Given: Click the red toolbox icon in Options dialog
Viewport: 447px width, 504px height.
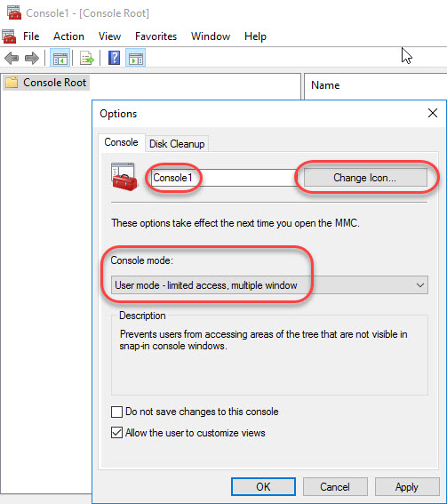Looking at the screenshot, I should click(x=124, y=177).
